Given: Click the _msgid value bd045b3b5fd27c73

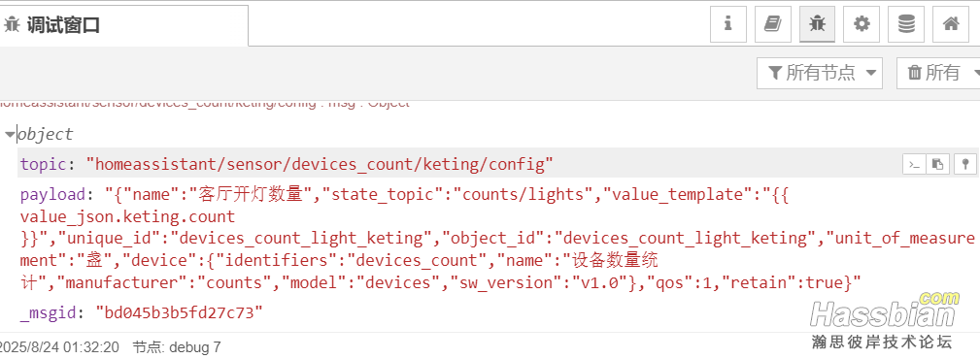Looking at the screenshot, I should coord(178,312).
